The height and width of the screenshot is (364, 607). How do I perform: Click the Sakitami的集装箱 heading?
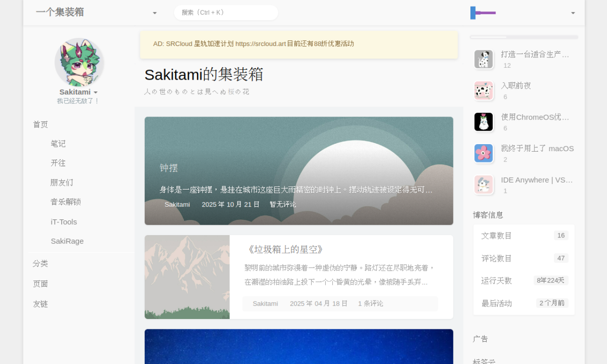coord(203,74)
